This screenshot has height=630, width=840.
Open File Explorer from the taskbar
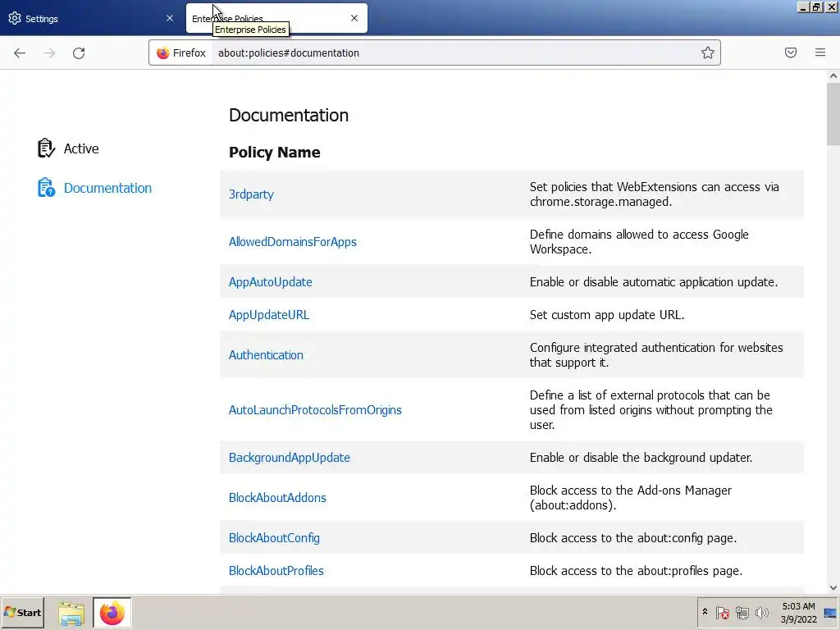coord(71,614)
